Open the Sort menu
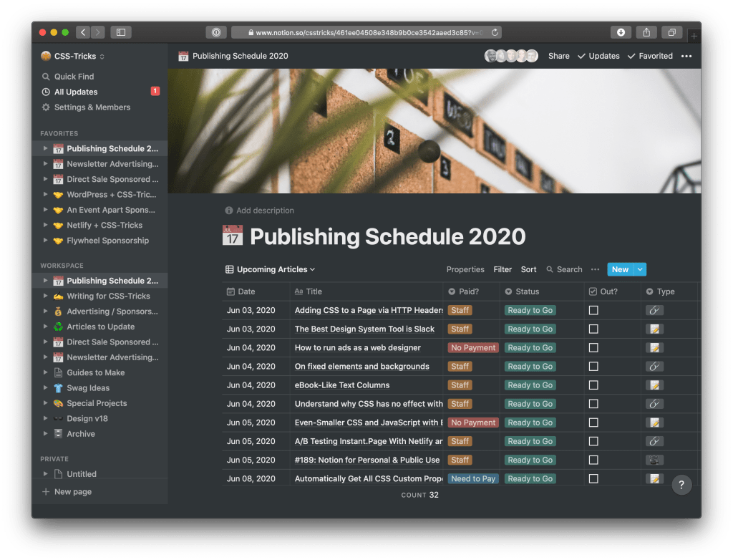This screenshot has width=733, height=560. click(x=529, y=269)
